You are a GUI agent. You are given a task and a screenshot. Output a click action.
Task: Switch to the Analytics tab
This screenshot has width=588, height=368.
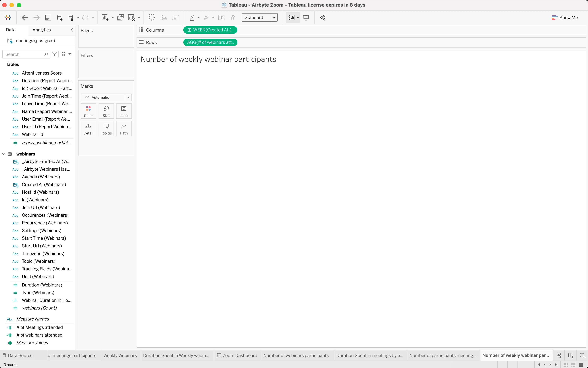point(42,30)
